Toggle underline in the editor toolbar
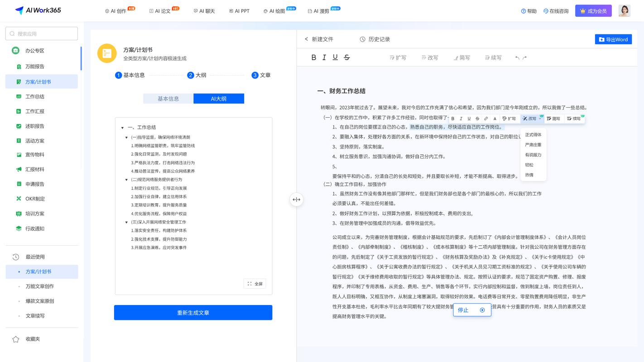 point(336,57)
